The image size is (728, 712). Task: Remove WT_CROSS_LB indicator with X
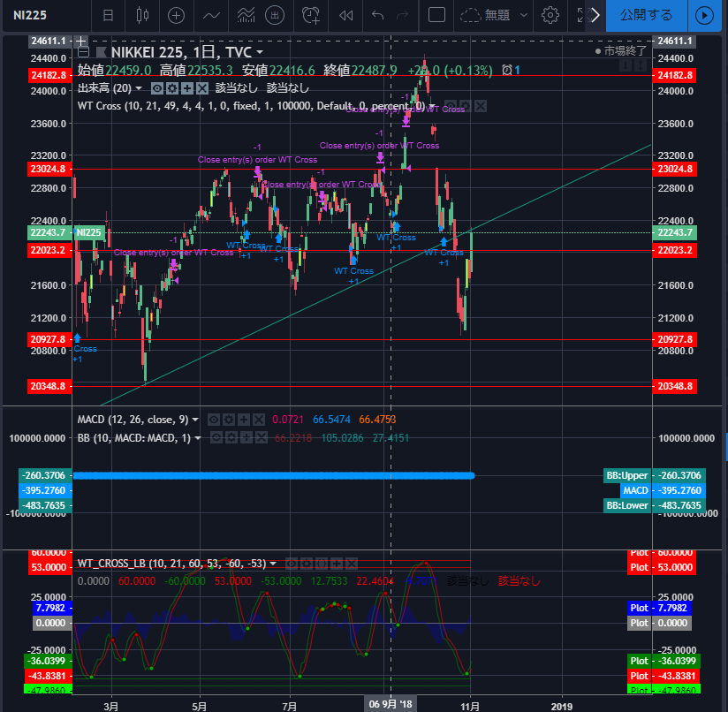(352, 564)
